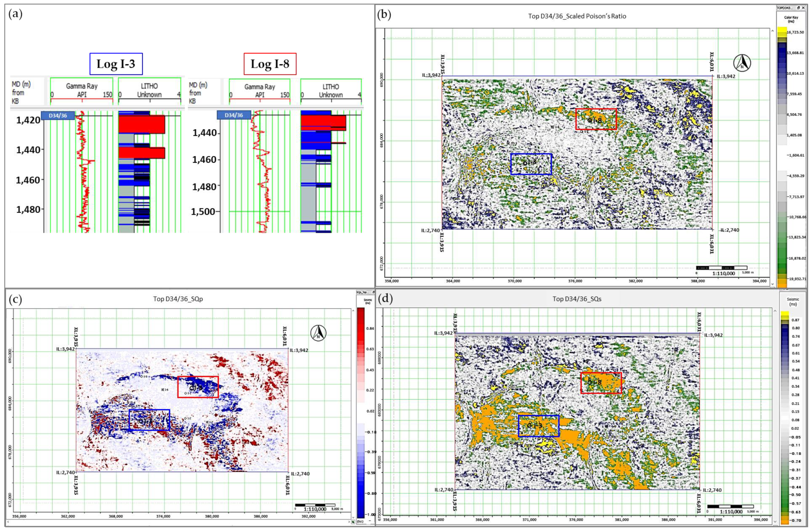Click the undock icon on SQp_Top legend panel

point(373,292)
